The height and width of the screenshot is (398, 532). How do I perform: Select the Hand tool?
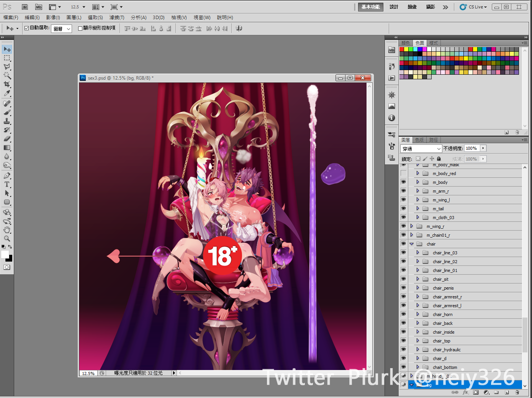(7, 230)
